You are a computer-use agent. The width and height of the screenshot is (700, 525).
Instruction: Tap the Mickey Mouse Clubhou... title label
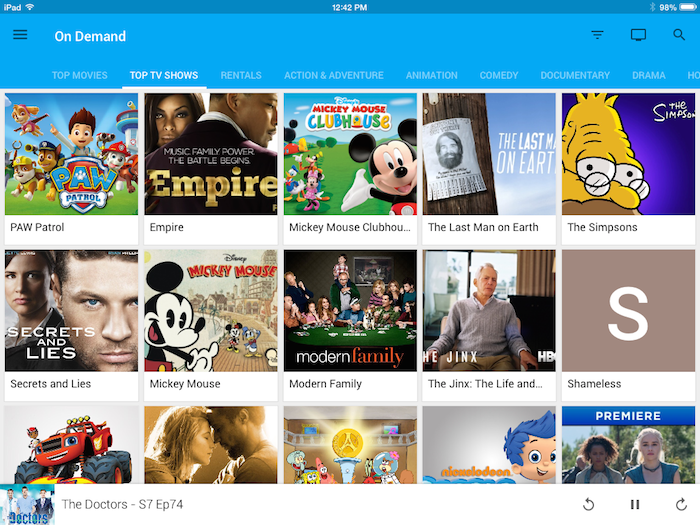tap(350, 227)
